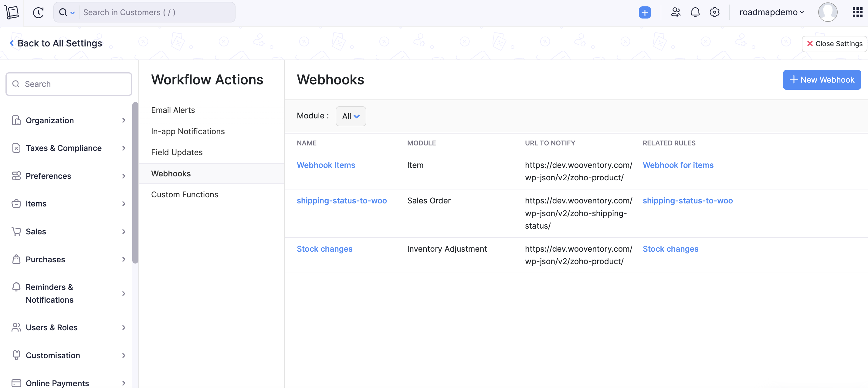Screen dimensions: 868x388
Task: Click the Item module cell
Action: 415,165
